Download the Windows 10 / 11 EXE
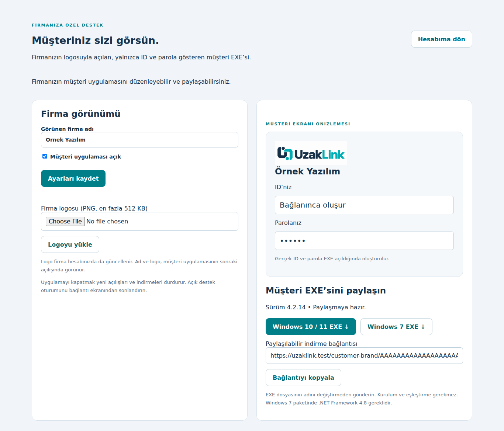The width and height of the screenshot is (504, 431). (311, 327)
